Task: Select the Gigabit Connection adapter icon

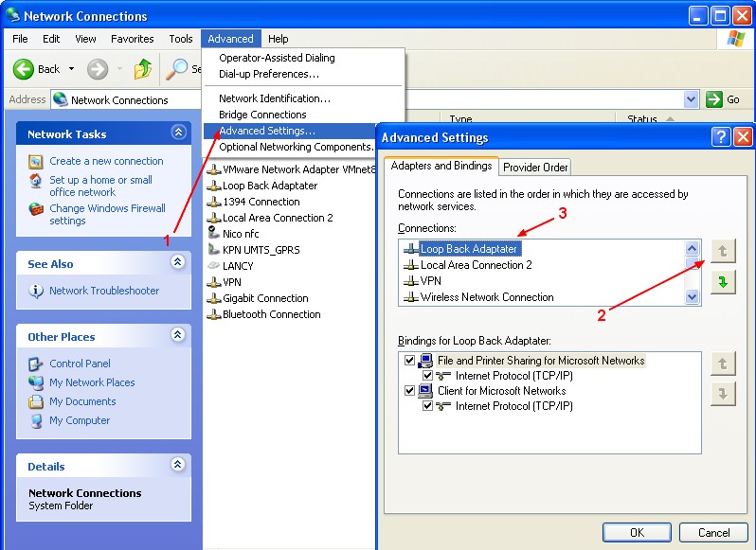Action: tap(213, 298)
